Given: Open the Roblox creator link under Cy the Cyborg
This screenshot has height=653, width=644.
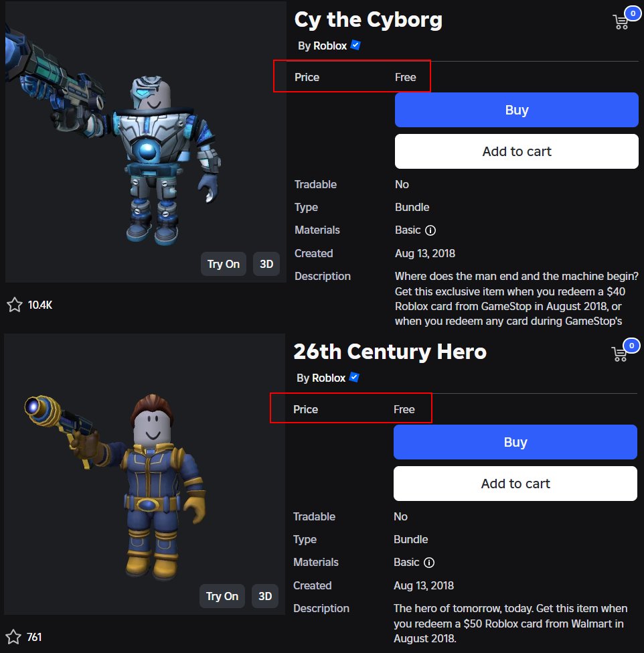Looking at the screenshot, I should [330, 46].
